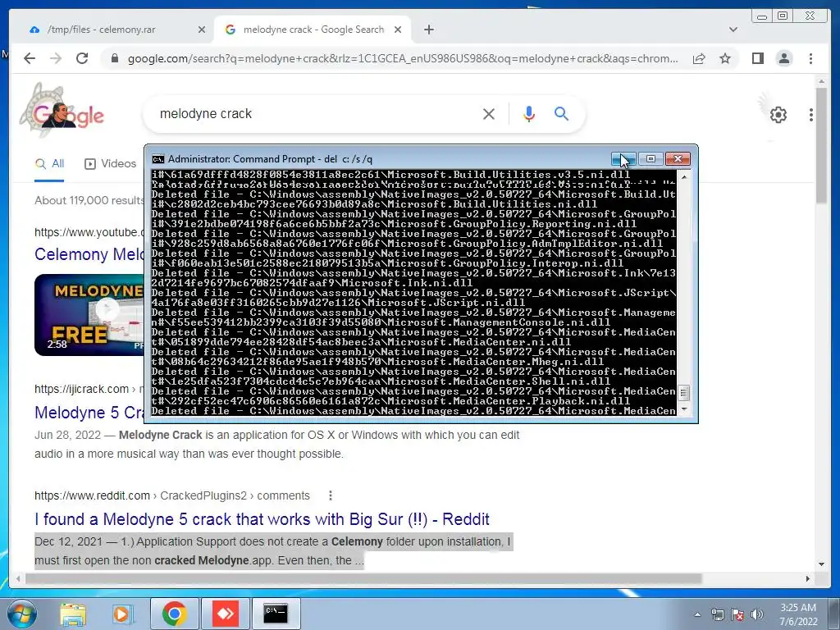Screen dimensions: 840x630
Task: Open the Reddit Melodyne 5 crack result
Action: click(x=262, y=519)
